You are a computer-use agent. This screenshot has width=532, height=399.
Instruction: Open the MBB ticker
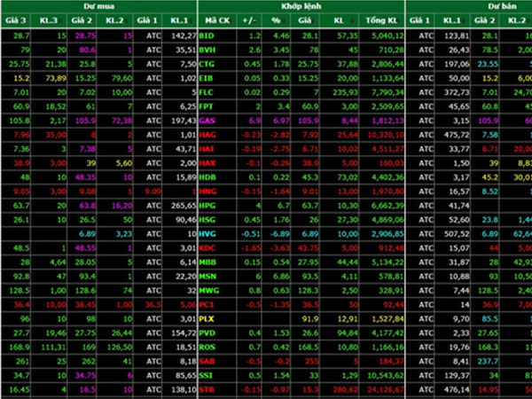pos(207,262)
